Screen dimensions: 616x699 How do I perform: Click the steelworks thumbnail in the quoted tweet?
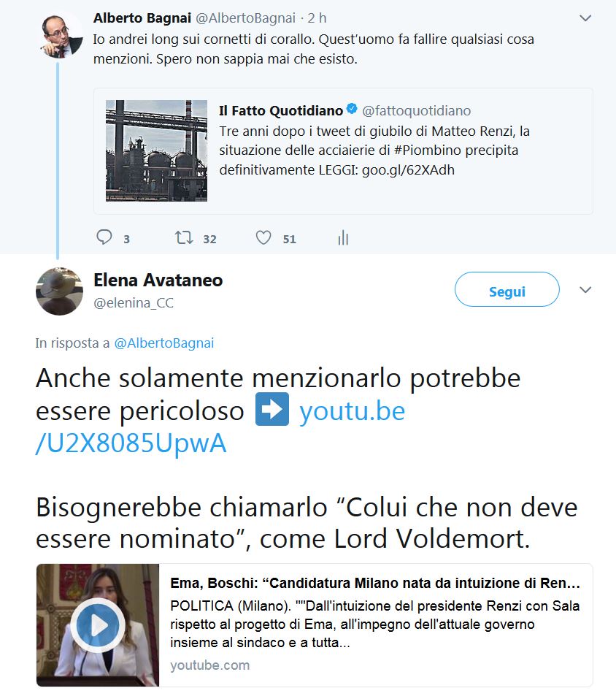tap(156, 150)
